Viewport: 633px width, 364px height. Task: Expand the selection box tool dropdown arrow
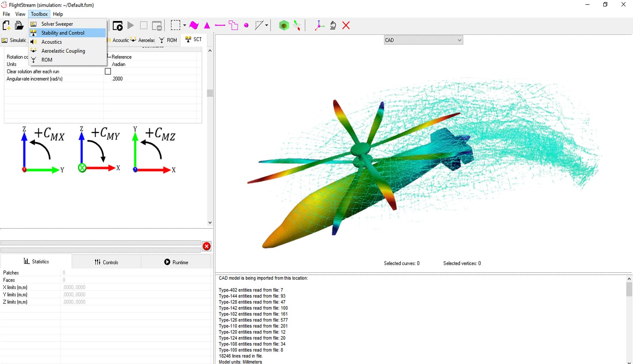pos(185,25)
